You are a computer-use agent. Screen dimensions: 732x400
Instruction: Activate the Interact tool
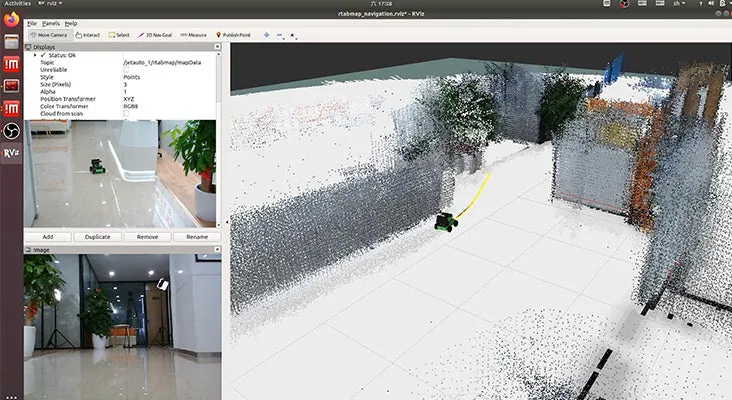coord(88,35)
